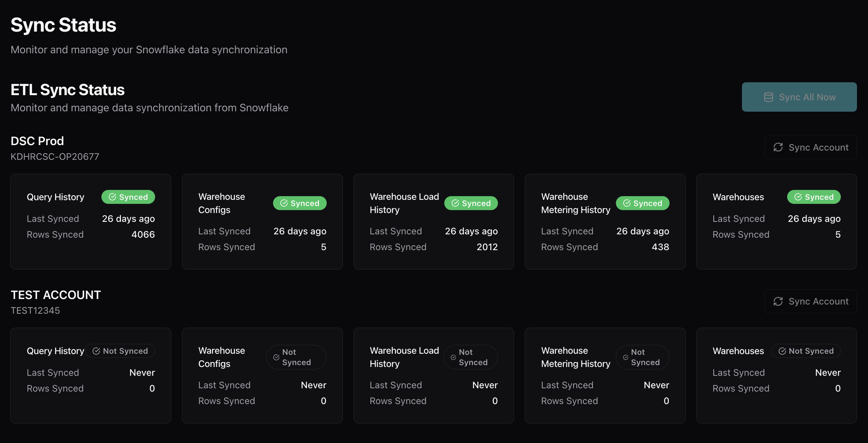Click Synced badge on DSC Prod Warehouse Load History
Viewport: 868px width, 443px height.
coord(471,203)
